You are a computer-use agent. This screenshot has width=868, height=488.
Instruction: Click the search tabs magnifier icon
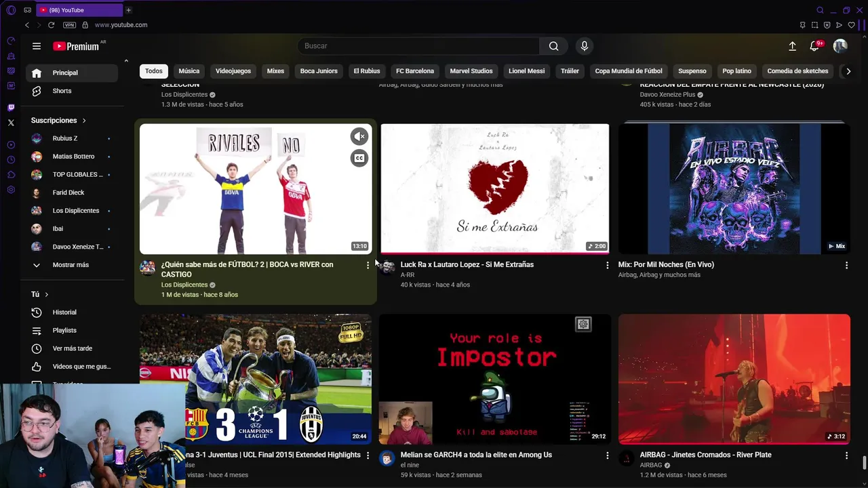coord(820,10)
